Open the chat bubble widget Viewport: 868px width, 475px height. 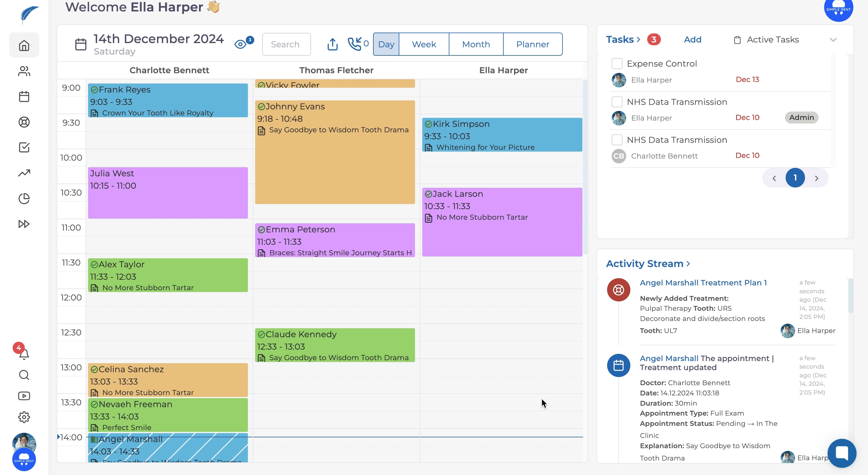coord(841,453)
